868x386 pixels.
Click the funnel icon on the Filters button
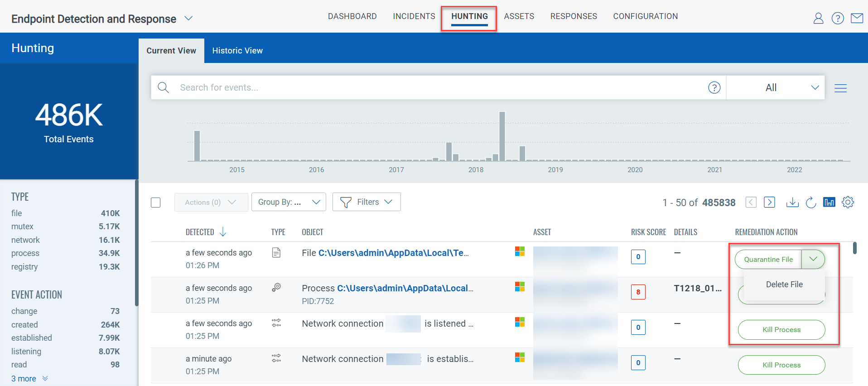[x=346, y=202]
